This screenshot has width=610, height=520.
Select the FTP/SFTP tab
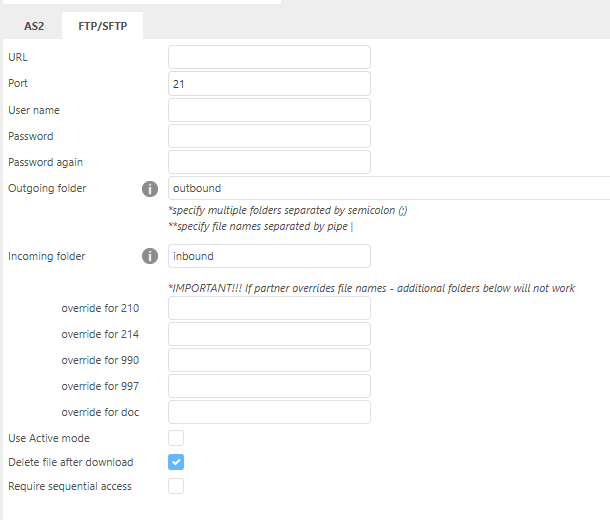(x=102, y=26)
